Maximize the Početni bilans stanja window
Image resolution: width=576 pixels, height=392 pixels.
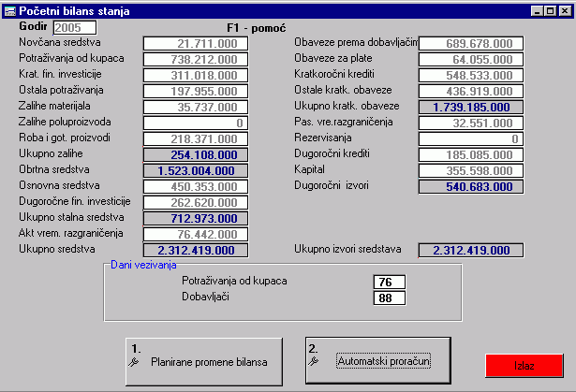(x=551, y=11)
